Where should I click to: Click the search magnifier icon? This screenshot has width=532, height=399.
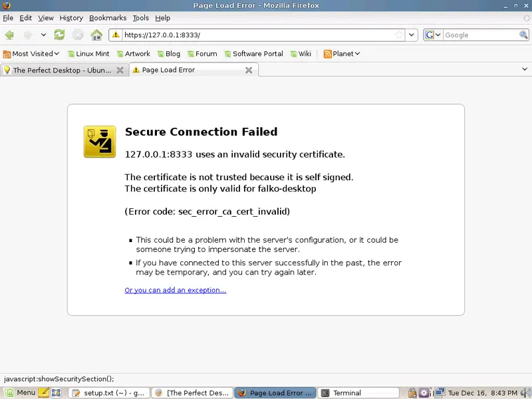coord(523,35)
